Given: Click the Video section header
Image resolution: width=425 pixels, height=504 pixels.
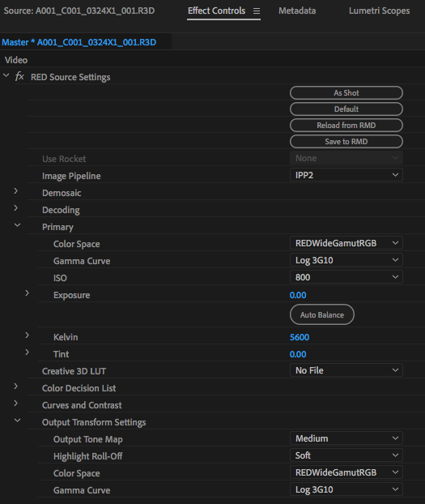Looking at the screenshot, I should [x=16, y=60].
